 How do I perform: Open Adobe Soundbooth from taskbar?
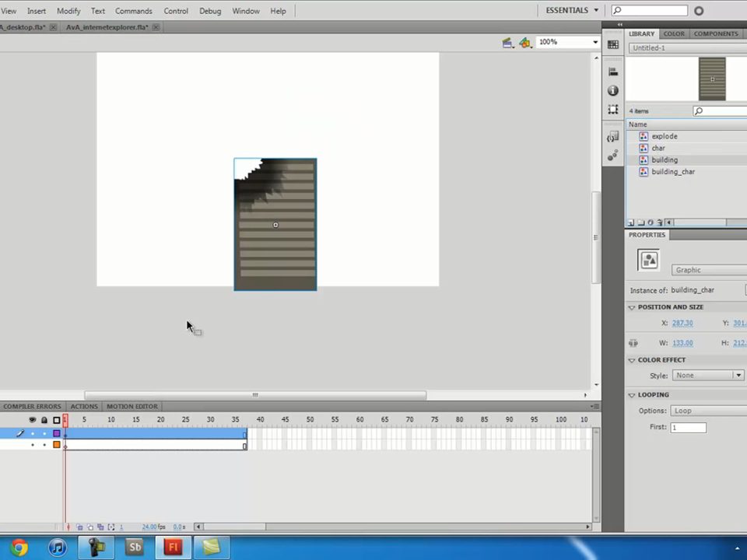pos(135,548)
